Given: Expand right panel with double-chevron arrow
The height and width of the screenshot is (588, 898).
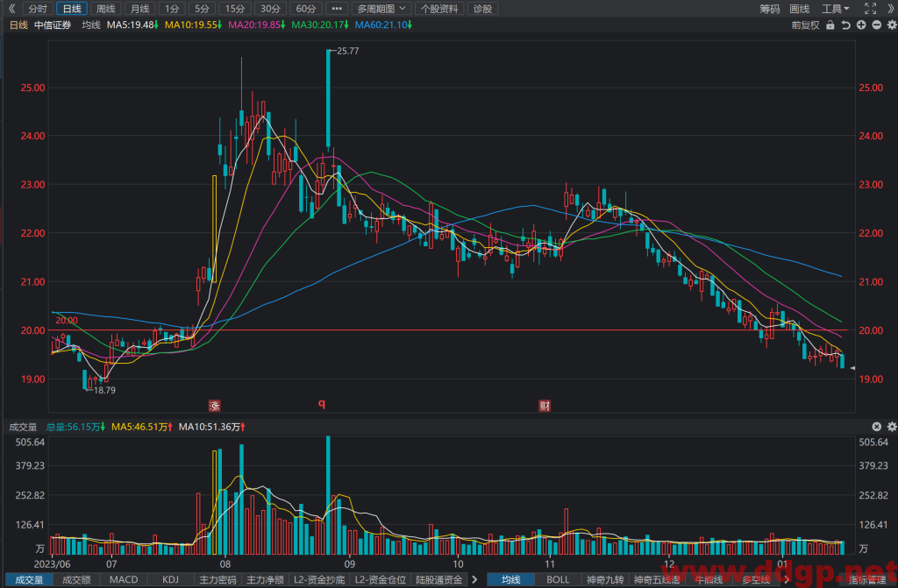Looking at the screenshot, I should click(891, 9).
